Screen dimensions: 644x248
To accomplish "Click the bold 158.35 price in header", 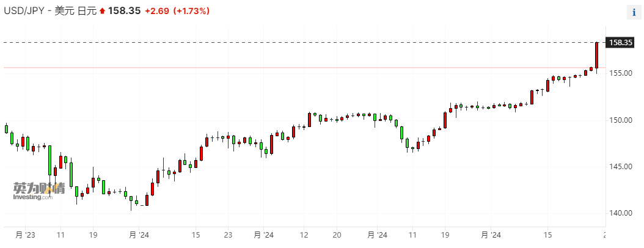I will (x=124, y=11).
